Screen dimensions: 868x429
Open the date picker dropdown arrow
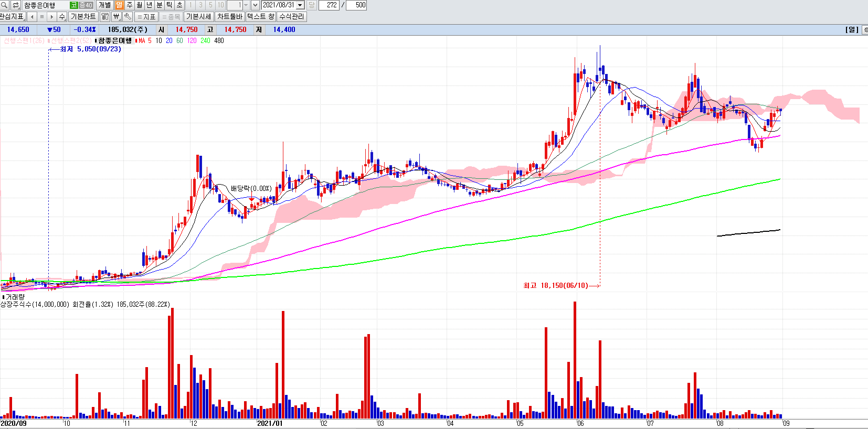[x=300, y=5]
